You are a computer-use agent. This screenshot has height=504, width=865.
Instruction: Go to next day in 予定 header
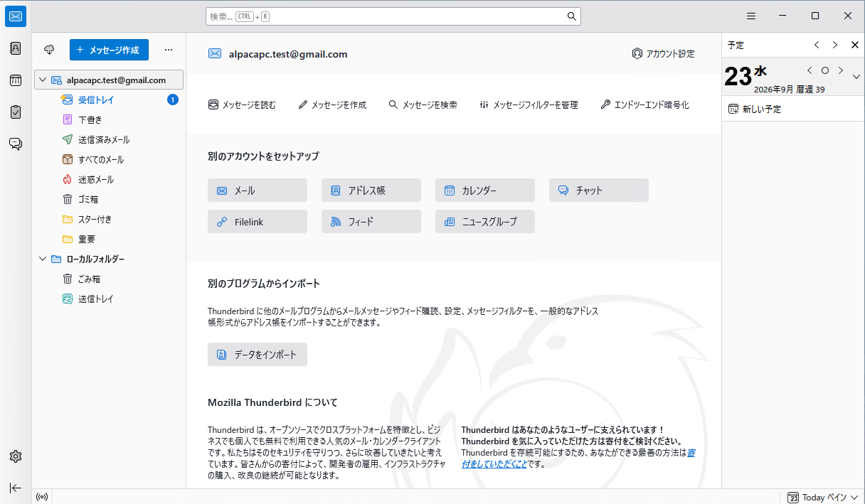click(835, 45)
